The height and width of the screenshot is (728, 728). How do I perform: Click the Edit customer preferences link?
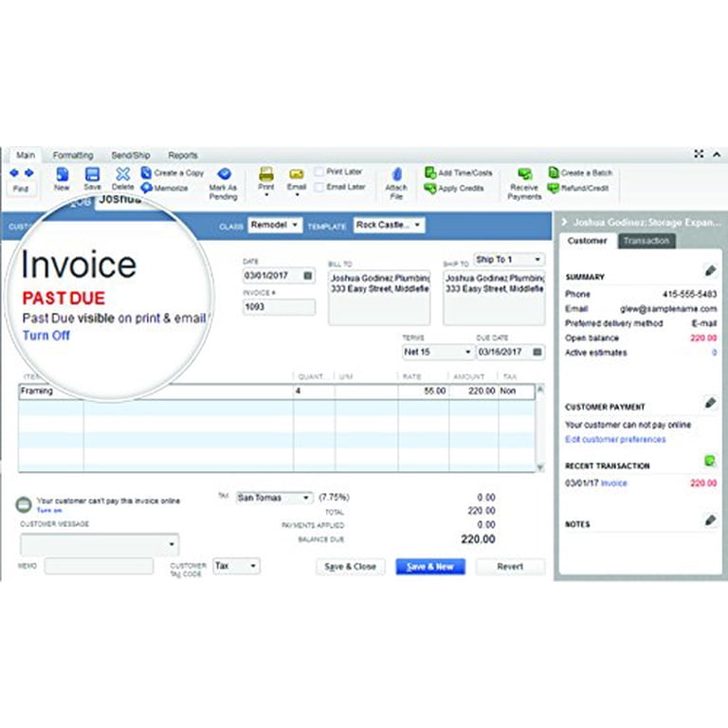coord(615,439)
